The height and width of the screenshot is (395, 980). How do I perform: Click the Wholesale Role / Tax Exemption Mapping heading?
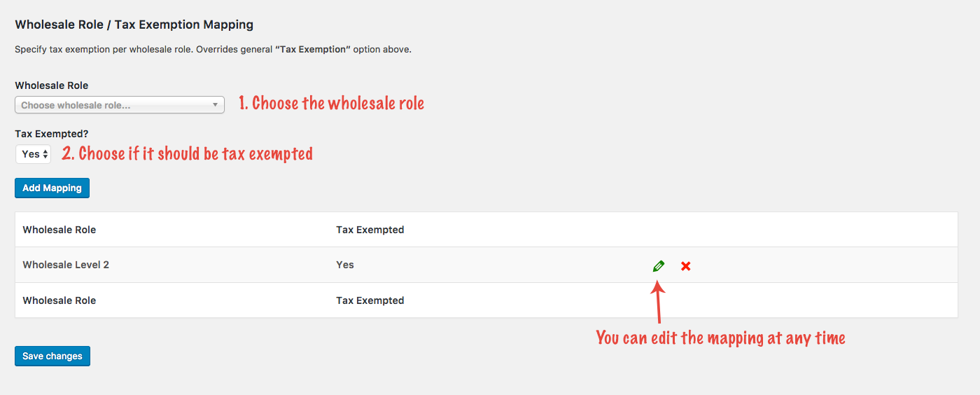point(134,25)
